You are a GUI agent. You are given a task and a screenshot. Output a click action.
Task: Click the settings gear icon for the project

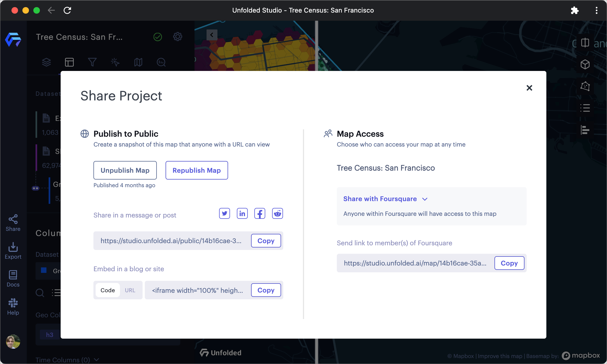click(178, 36)
